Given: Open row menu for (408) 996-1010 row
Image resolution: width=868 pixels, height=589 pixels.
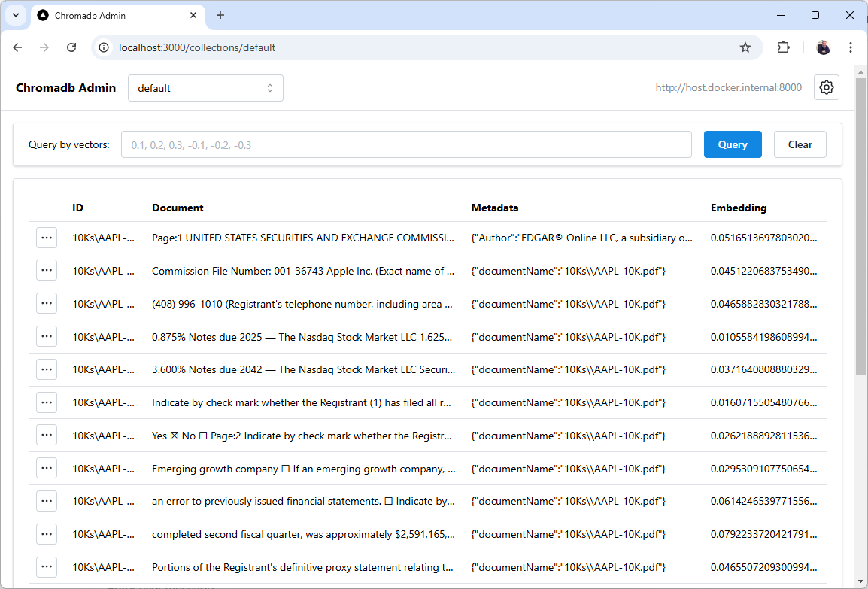Looking at the screenshot, I should pos(47,304).
